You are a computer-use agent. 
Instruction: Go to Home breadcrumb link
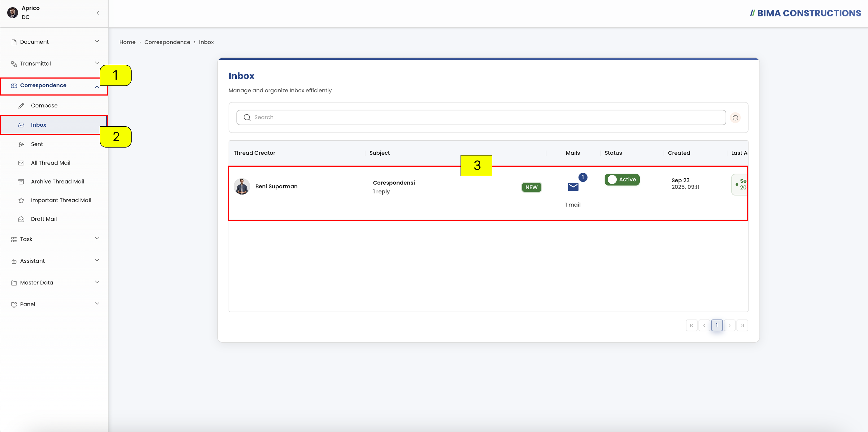point(127,42)
